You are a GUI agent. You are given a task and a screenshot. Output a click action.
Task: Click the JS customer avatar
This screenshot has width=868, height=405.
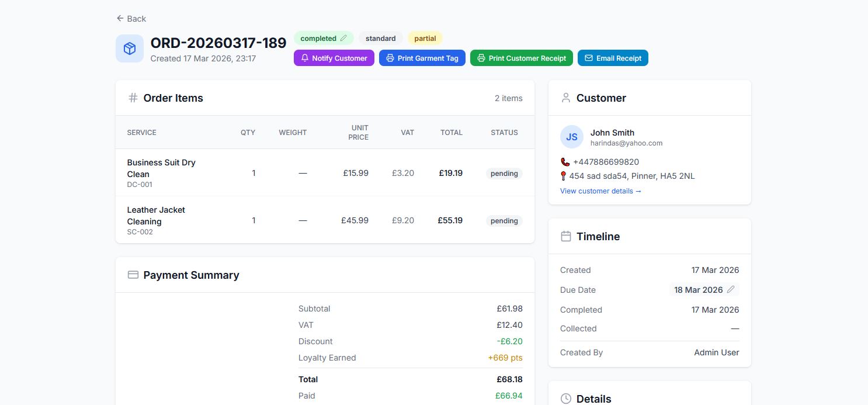(x=572, y=137)
